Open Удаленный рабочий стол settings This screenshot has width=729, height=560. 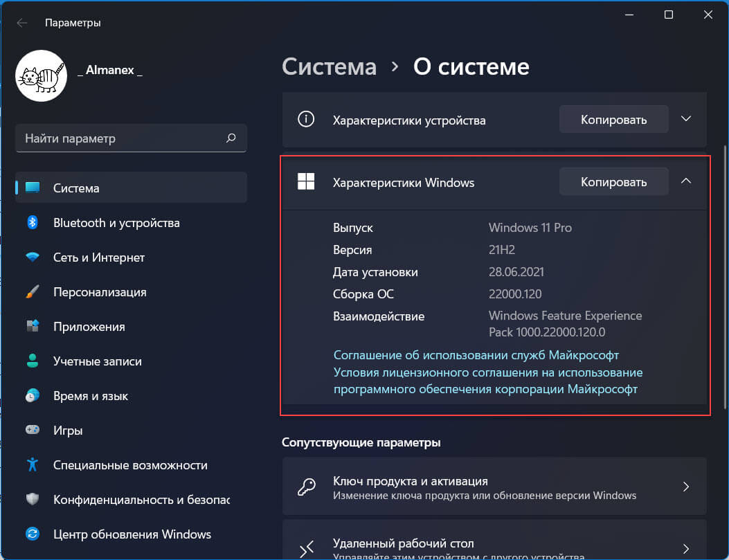pyautogui.click(x=494, y=539)
